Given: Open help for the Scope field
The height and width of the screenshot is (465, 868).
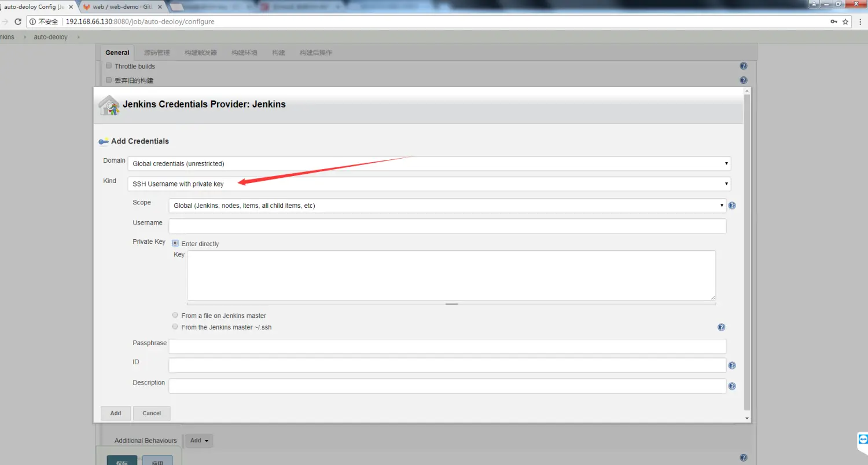Looking at the screenshot, I should click(732, 206).
